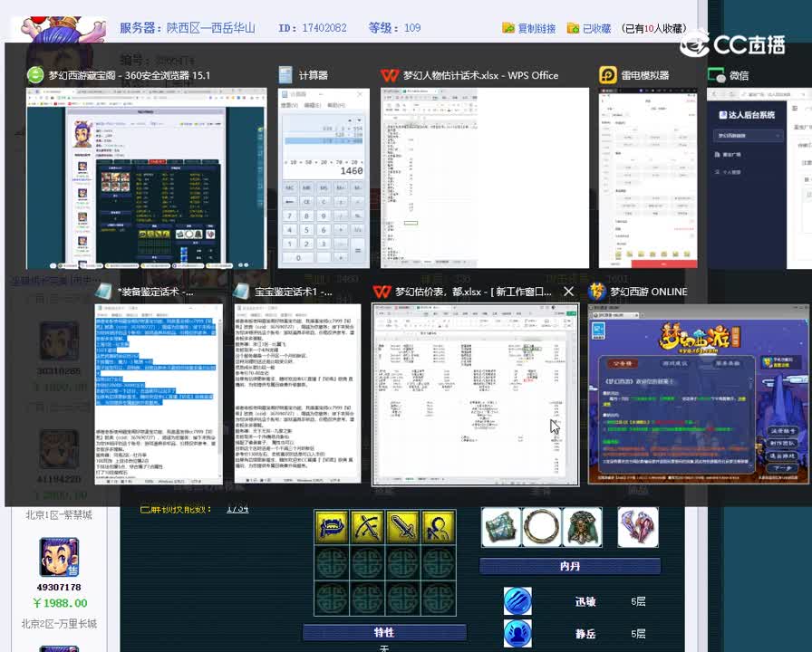This screenshot has width=812, height=652.
Task: Select the 梦幻人物估计话术.xlsx WPS Office thumbnail
Action: click(485, 178)
